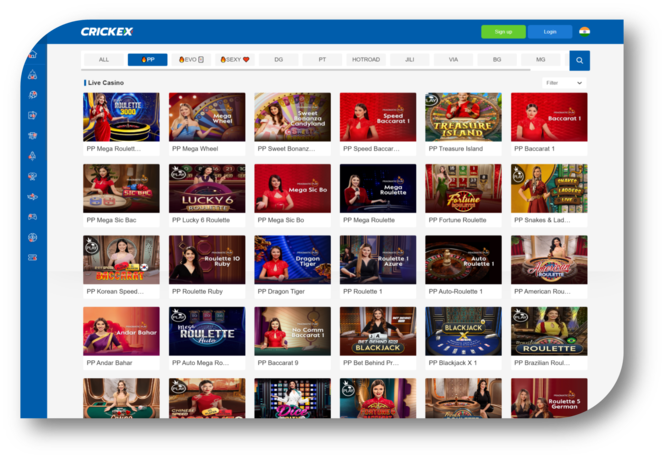Expand the Filter dropdown
Screen dimensions: 665x458
[x=564, y=83]
